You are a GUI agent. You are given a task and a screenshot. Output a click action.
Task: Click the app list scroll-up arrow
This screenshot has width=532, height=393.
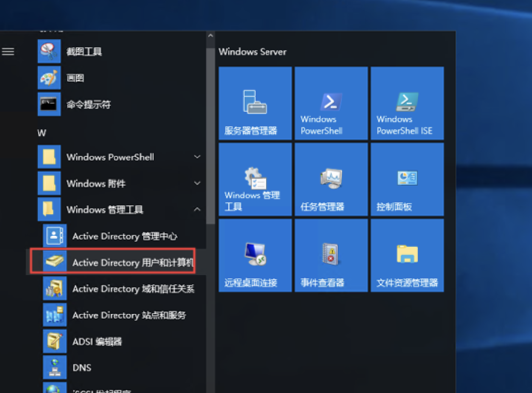(x=210, y=35)
